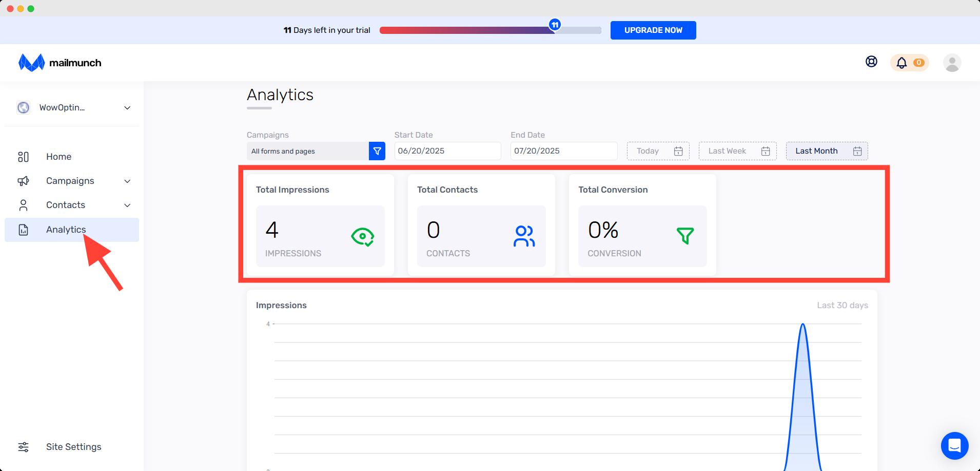
Task: Open the user profile avatar
Action: point(952,63)
